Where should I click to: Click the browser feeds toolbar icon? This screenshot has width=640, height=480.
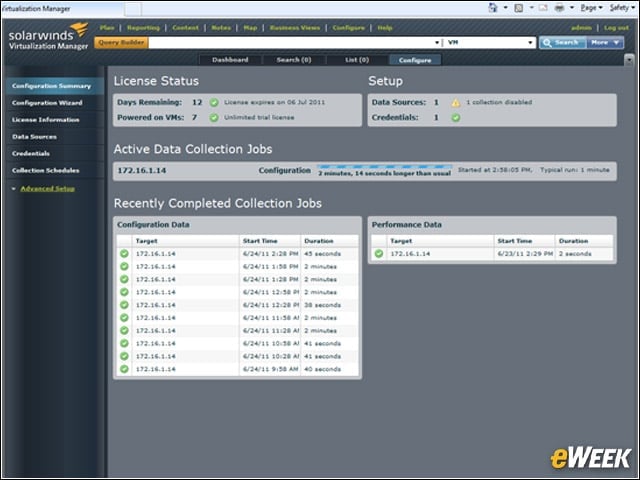click(519, 7)
